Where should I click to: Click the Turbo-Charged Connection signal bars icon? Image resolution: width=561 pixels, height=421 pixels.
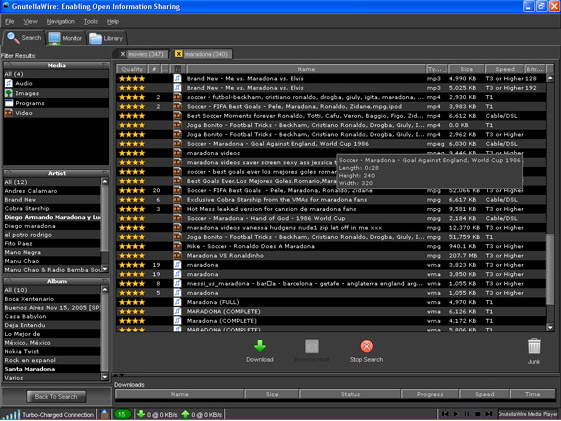[x=12, y=415]
